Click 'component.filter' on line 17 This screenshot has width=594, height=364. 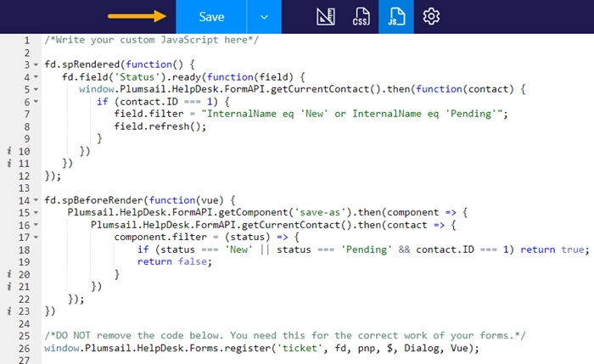[160, 237]
